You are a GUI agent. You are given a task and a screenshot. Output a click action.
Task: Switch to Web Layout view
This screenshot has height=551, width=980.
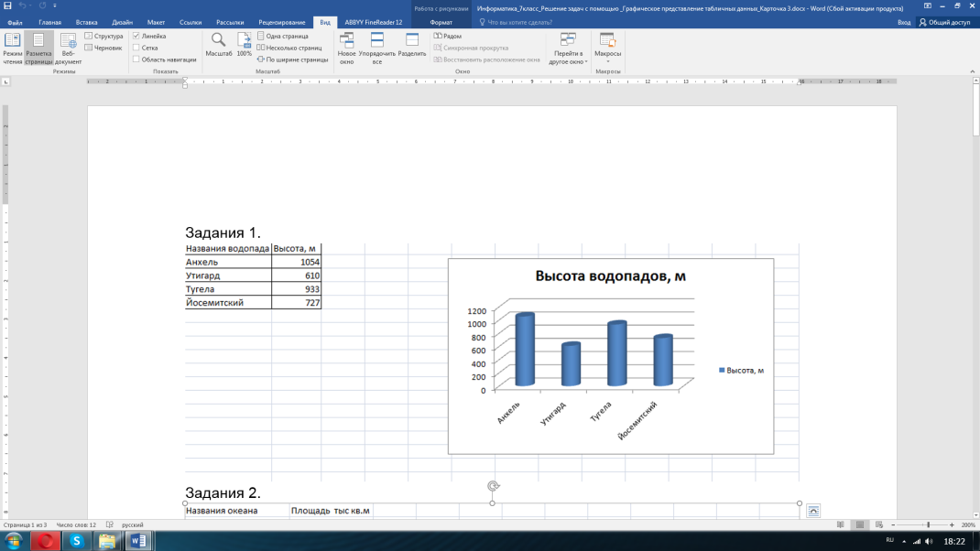(68, 49)
